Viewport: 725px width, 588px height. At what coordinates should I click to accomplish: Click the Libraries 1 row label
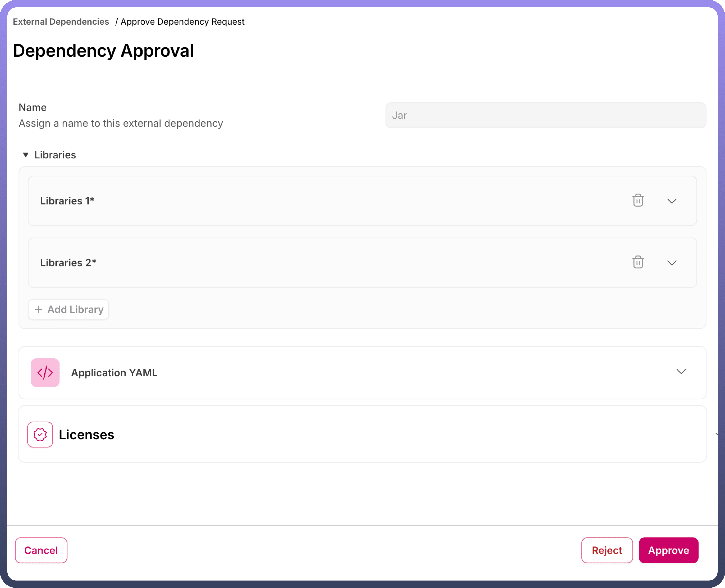tap(67, 201)
